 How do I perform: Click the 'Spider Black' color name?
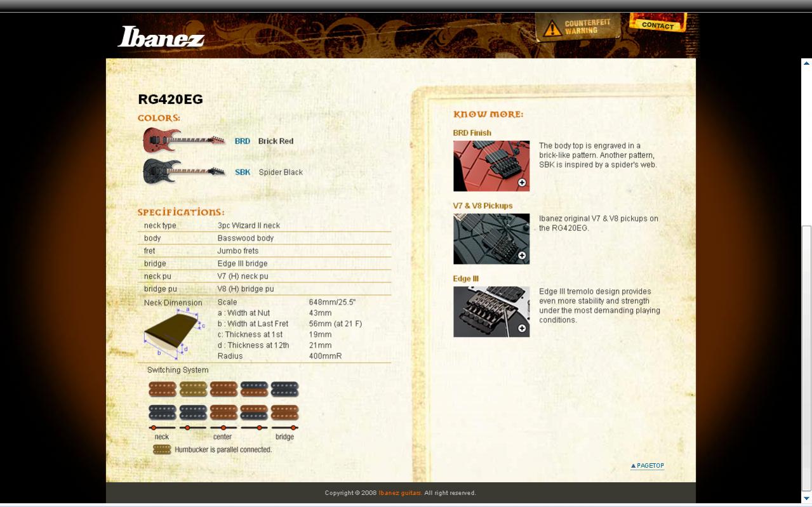(281, 173)
